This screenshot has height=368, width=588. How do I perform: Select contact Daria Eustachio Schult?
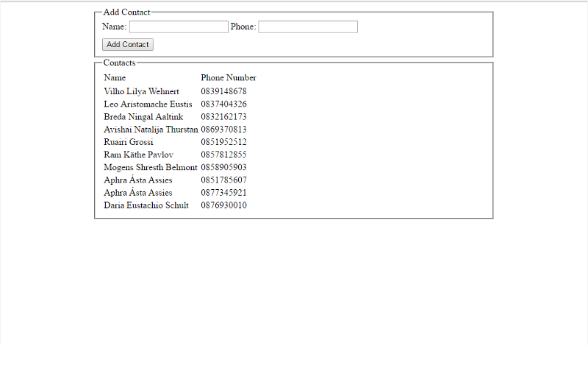tap(146, 205)
